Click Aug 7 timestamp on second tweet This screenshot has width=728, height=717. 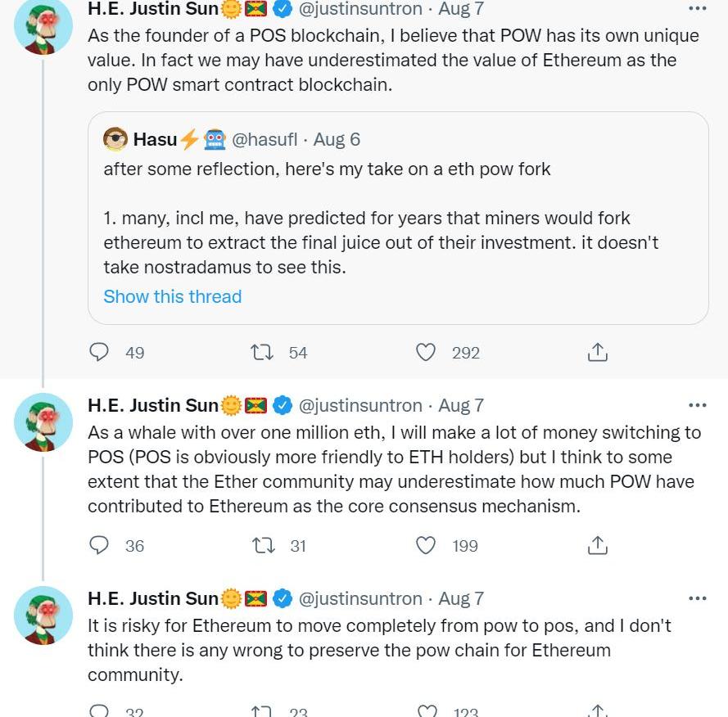click(461, 405)
